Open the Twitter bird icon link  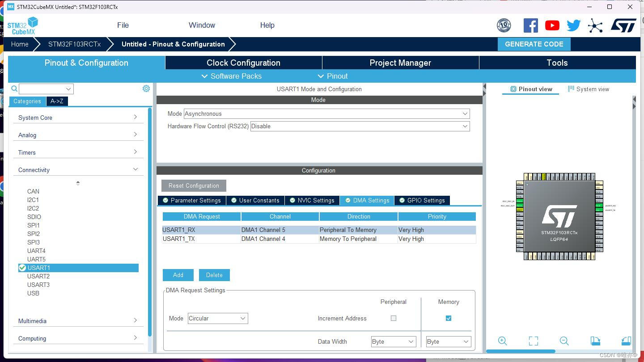(573, 25)
